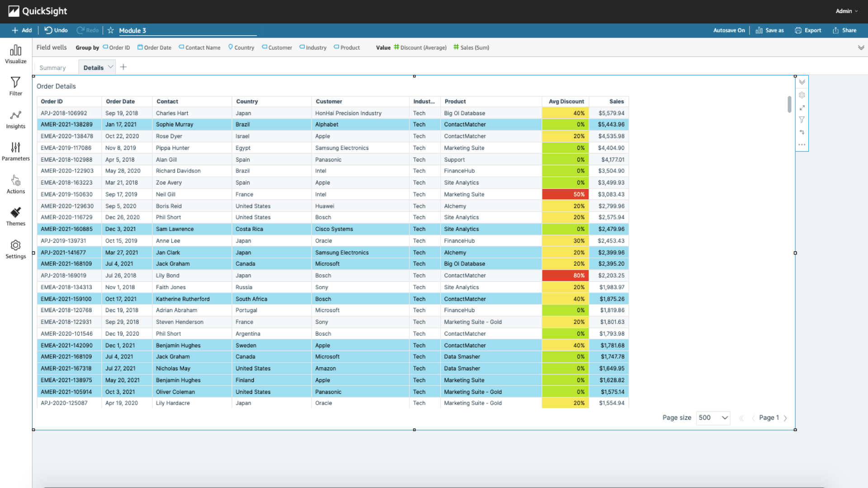
Task: Open the Actions panel
Action: 16,184
